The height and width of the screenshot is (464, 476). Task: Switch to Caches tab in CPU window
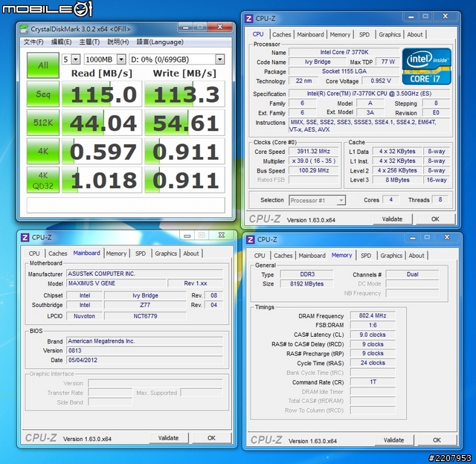(281, 35)
